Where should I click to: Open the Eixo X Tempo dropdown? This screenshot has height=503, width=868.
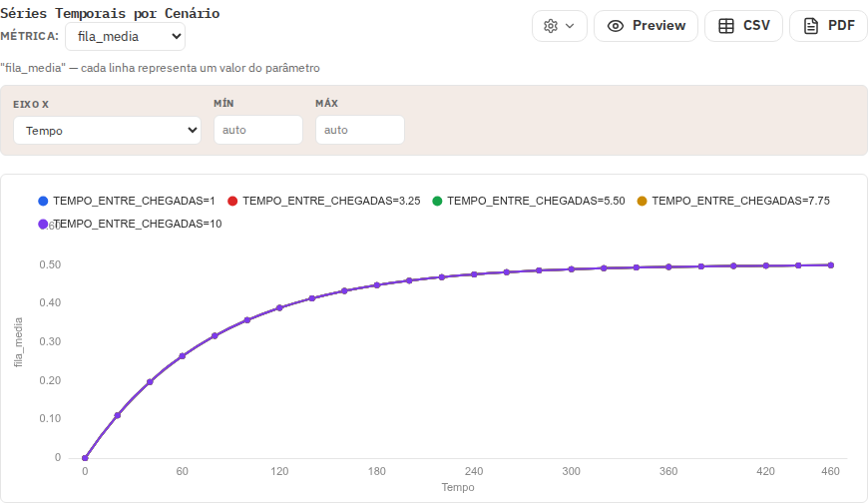pyautogui.click(x=107, y=130)
